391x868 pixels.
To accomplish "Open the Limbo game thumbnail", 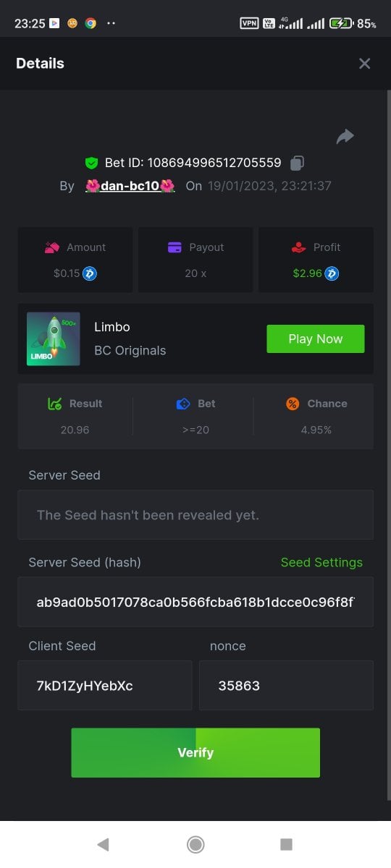I will [x=54, y=339].
